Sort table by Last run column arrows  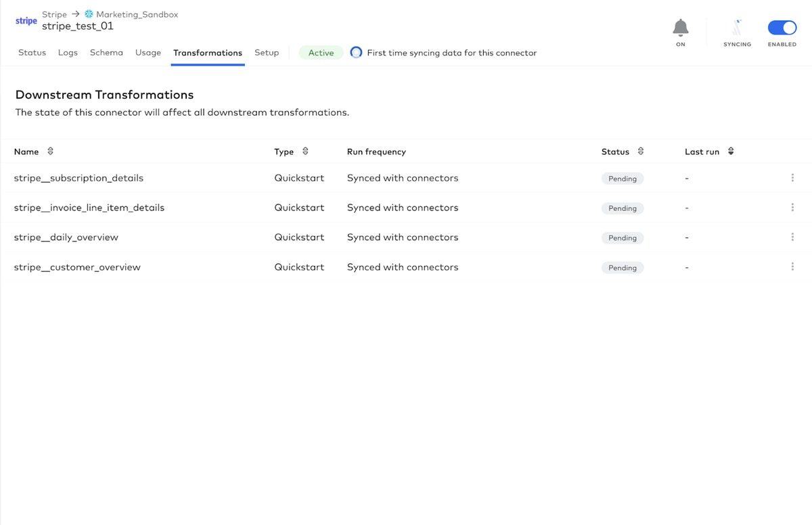(x=731, y=152)
